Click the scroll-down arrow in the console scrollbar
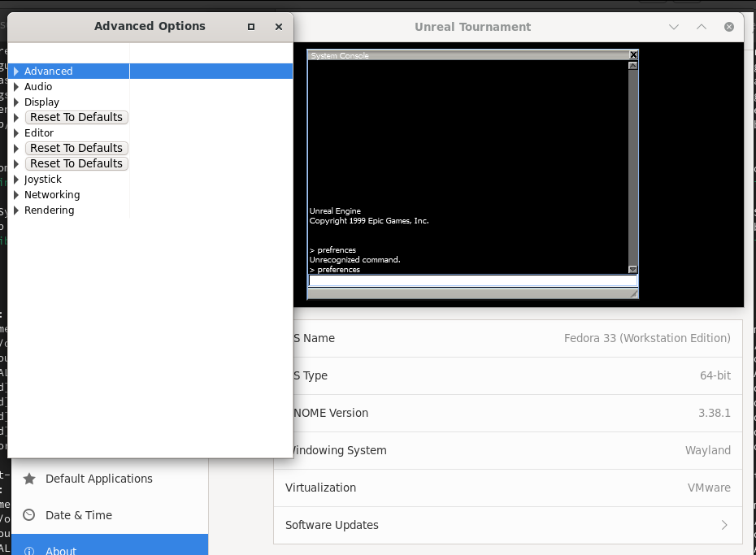Viewport: 756px width, 555px height. [632, 269]
